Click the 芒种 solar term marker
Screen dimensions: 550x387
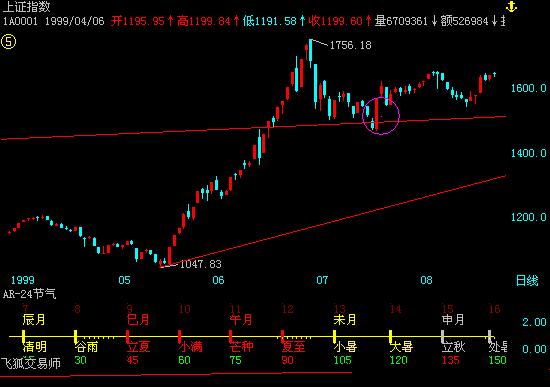[x=242, y=347]
